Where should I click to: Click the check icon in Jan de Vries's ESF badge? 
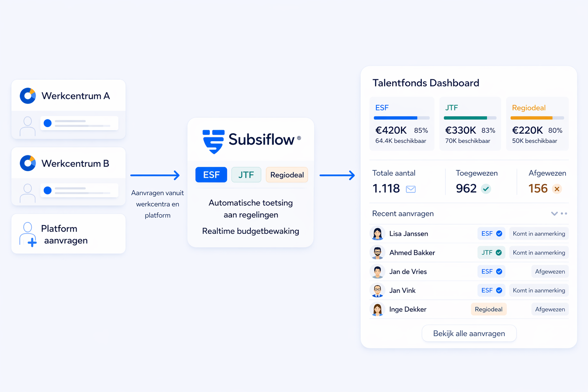499,271
